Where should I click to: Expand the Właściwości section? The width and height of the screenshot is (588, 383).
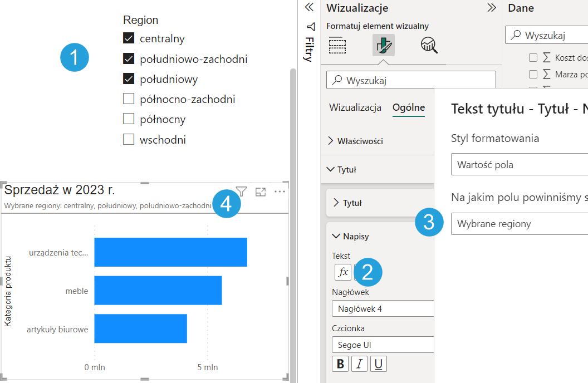[360, 141]
